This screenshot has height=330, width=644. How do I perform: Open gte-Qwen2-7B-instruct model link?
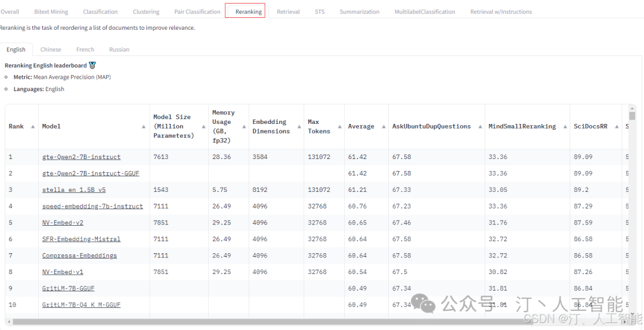81,157
